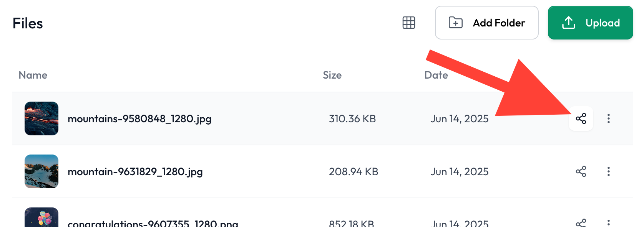Open more options for congratulations-9607355_1280.png

609,223
